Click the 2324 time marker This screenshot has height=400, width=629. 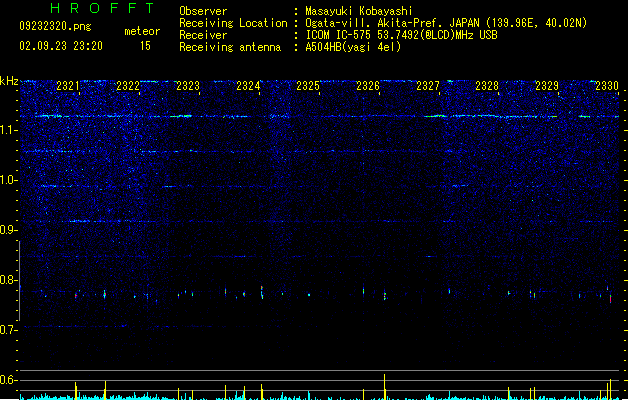point(248,86)
